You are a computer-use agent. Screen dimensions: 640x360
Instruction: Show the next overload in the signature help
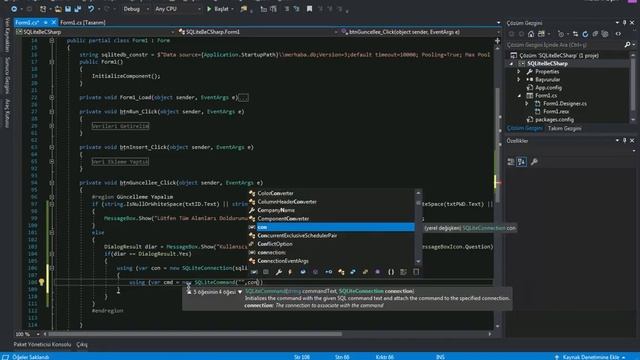tap(240, 291)
